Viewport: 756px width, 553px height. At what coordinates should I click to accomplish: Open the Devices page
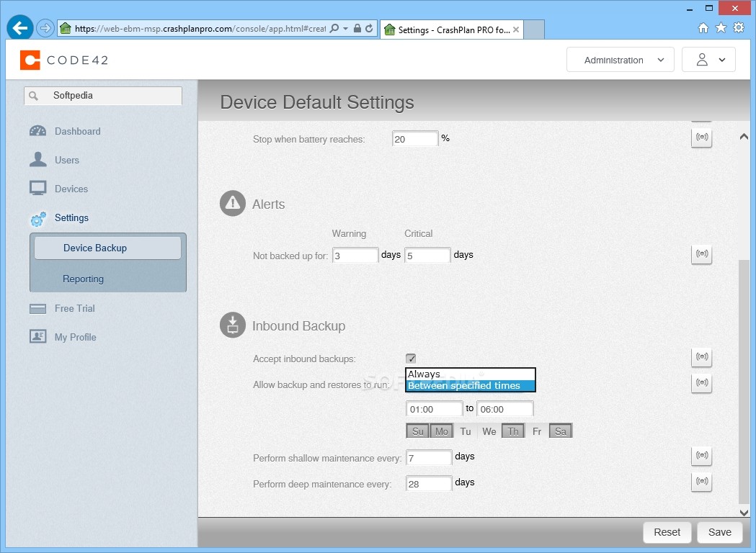pos(71,189)
